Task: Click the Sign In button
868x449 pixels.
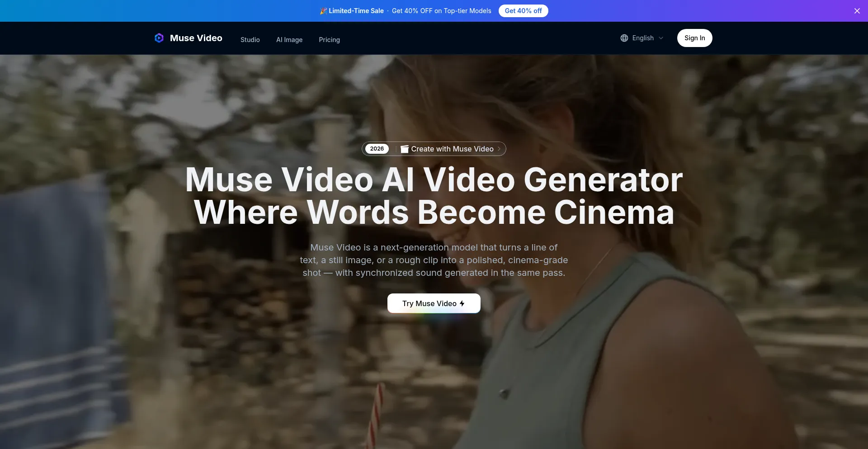Action: pyautogui.click(x=695, y=38)
